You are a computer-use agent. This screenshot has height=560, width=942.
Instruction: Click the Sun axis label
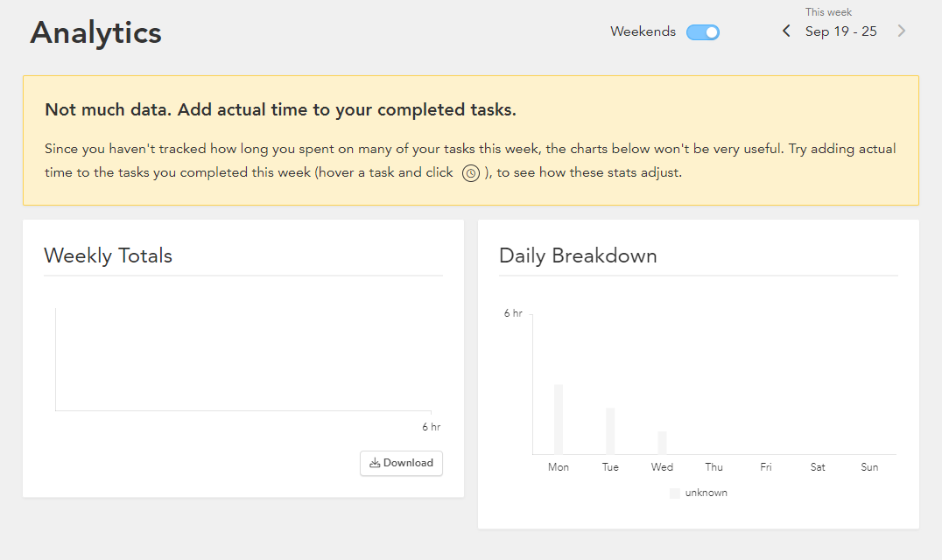click(x=869, y=467)
